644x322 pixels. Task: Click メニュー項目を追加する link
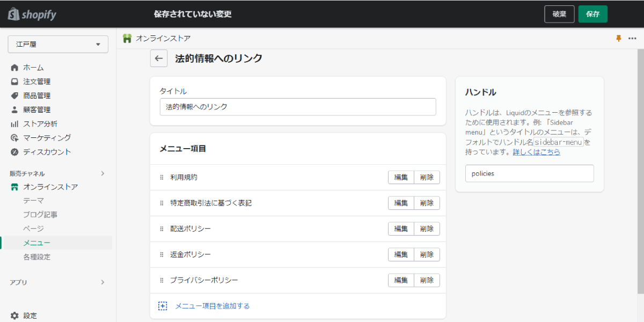213,306
